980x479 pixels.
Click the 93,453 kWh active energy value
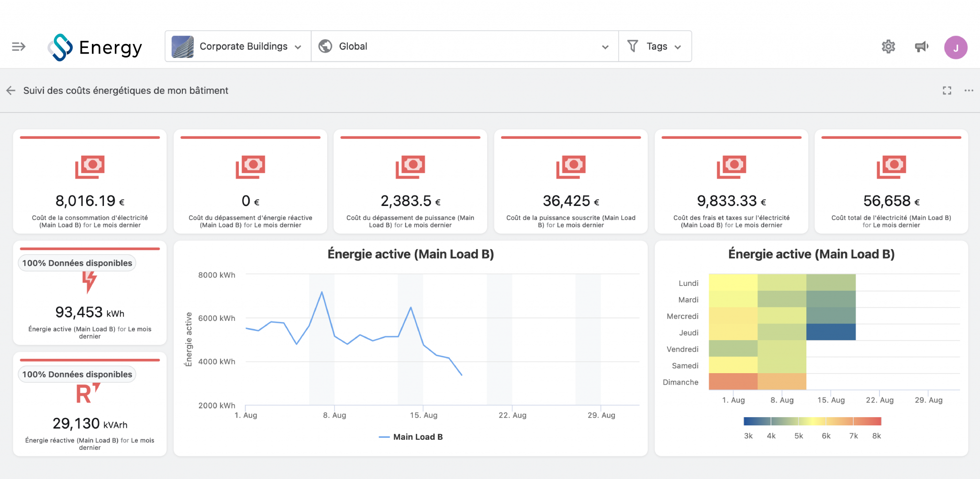point(90,312)
